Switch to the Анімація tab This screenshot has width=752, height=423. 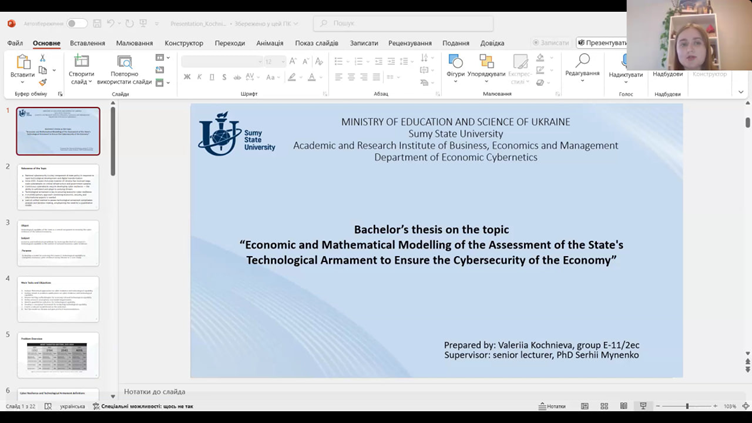(x=270, y=43)
